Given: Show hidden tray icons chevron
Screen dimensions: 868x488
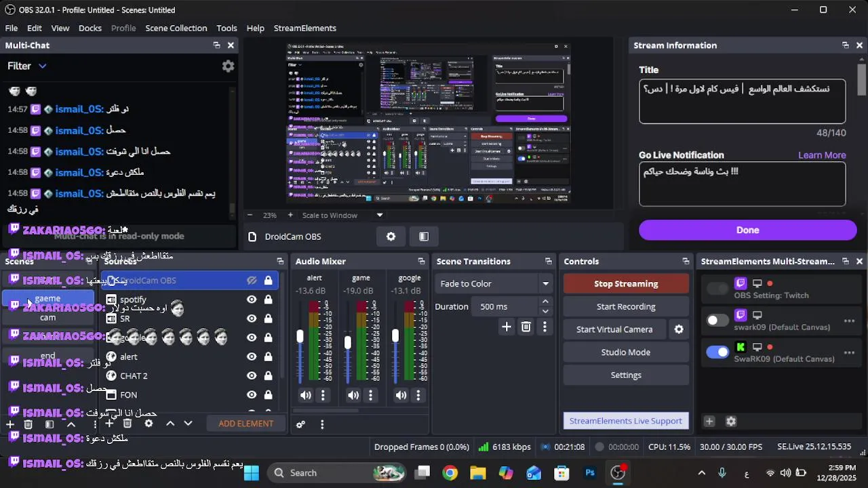Looking at the screenshot, I should [701, 473].
